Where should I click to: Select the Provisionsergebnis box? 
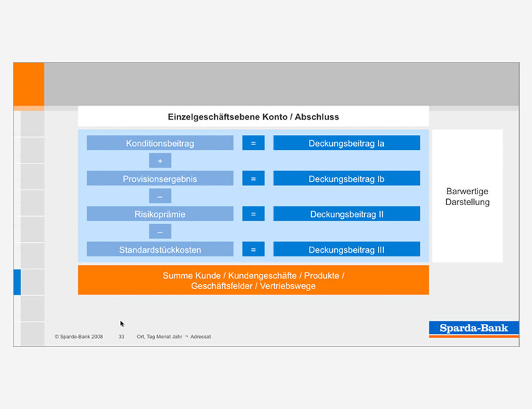pos(160,179)
